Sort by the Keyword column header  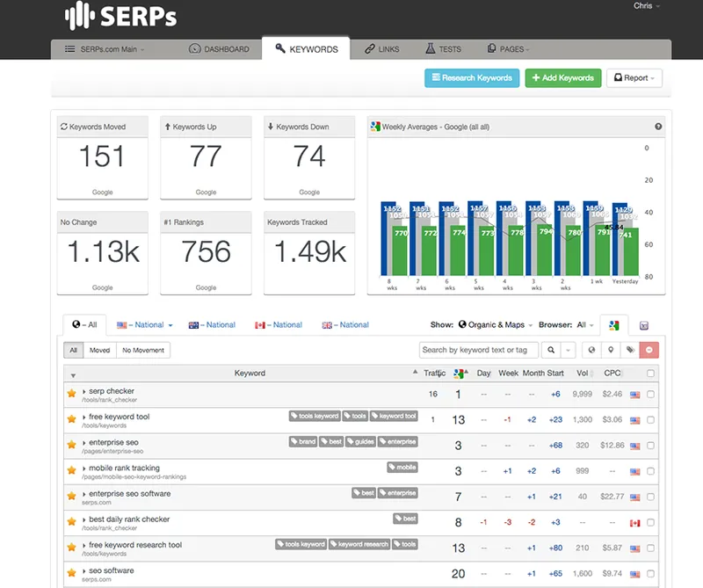(x=250, y=374)
